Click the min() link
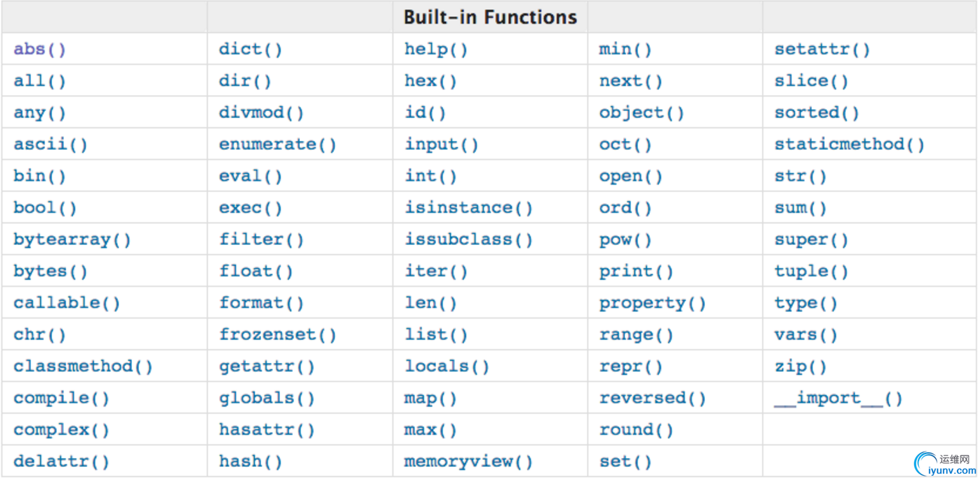 pos(625,49)
